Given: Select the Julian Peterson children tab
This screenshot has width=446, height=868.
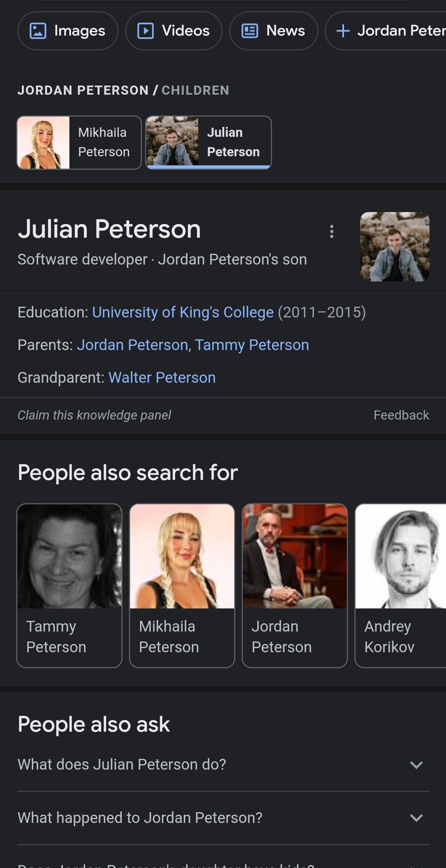Looking at the screenshot, I should (x=209, y=143).
